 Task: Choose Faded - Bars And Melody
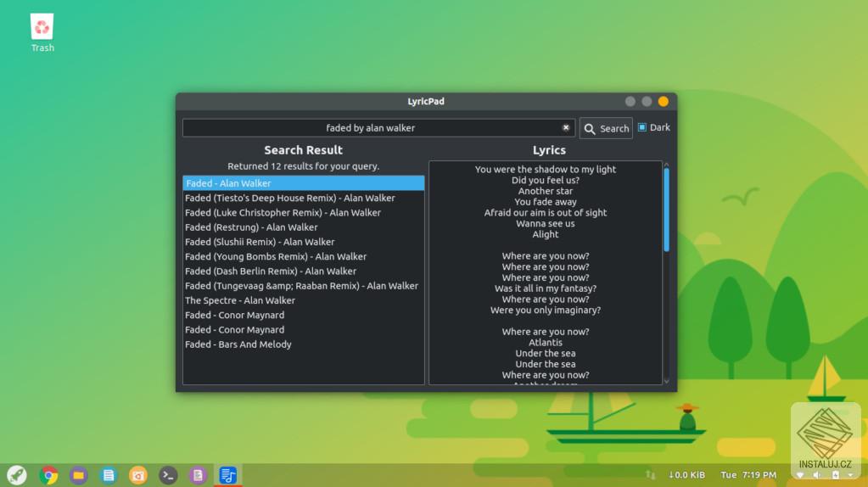(238, 344)
